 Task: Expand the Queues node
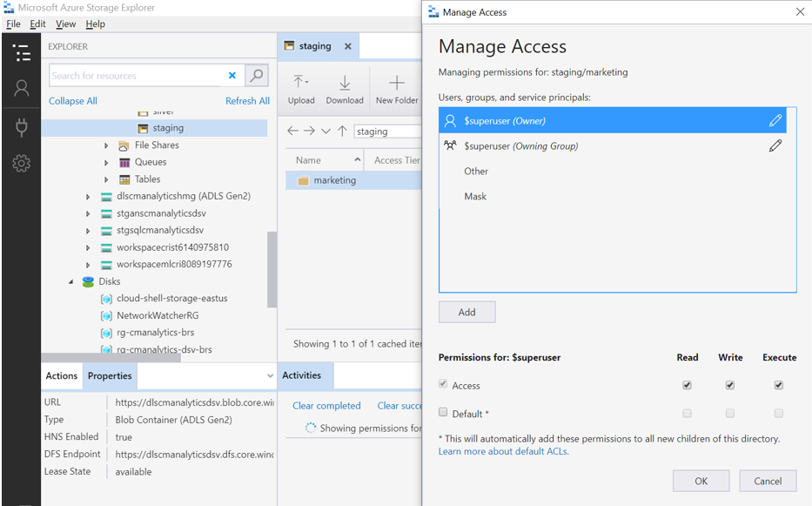(106, 163)
